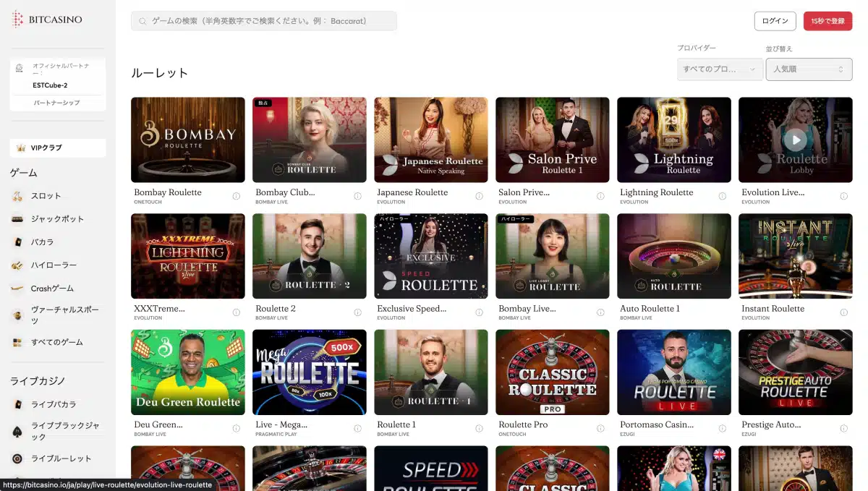868x491 pixels.
Task: Open the Deu Green Roulette thumbnail
Action: click(188, 372)
